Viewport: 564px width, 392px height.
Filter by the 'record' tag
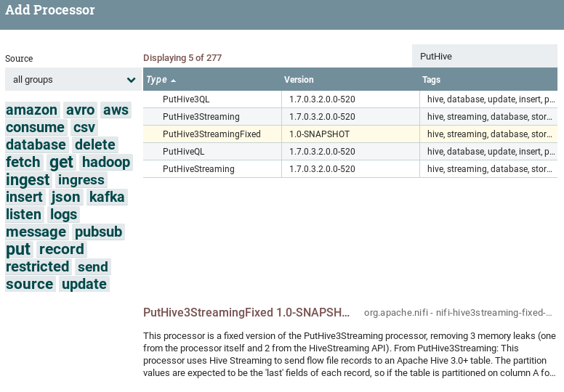click(x=62, y=250)
